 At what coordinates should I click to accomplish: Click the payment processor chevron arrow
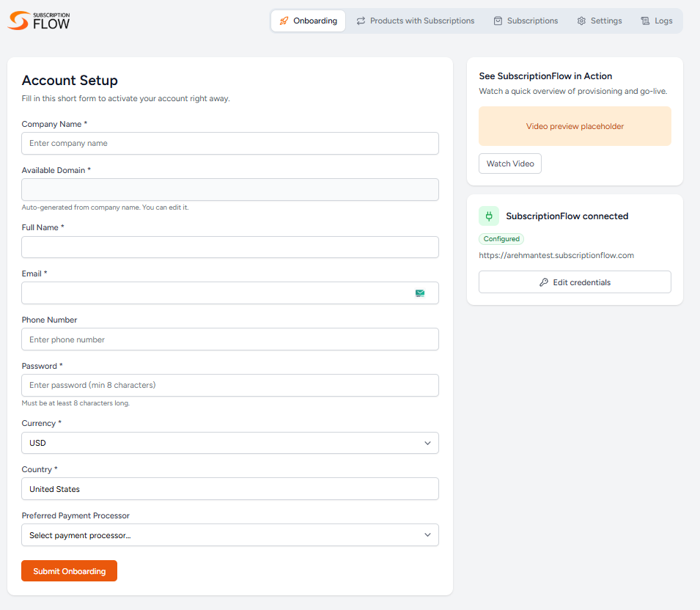point(427,535)
